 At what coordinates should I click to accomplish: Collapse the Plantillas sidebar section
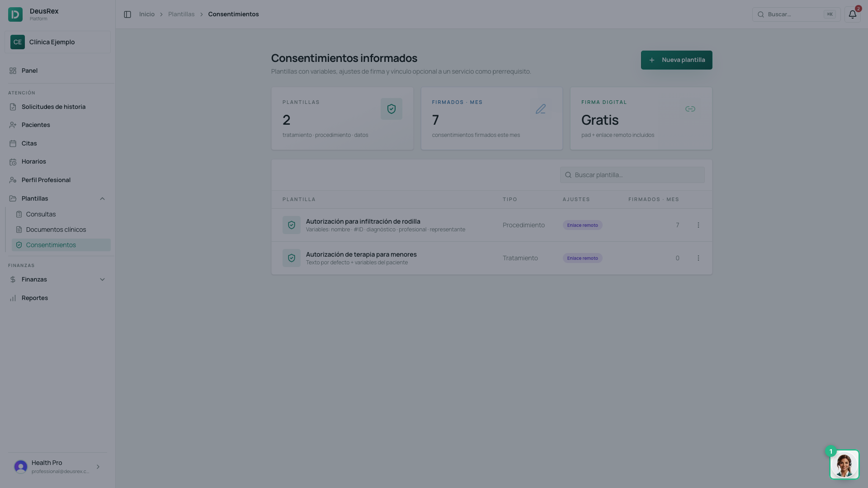click(x=102, y=199)
